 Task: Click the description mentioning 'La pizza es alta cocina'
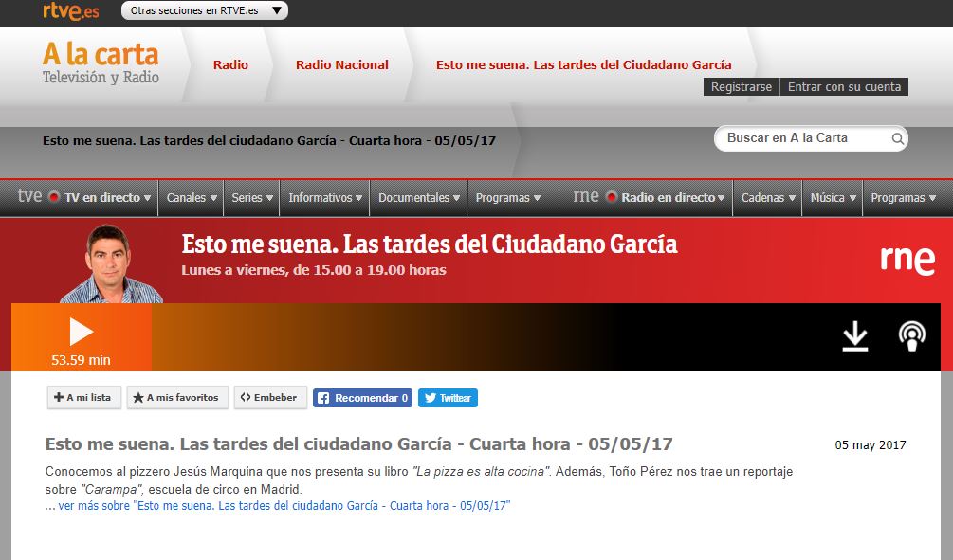[x=419, y=479]
